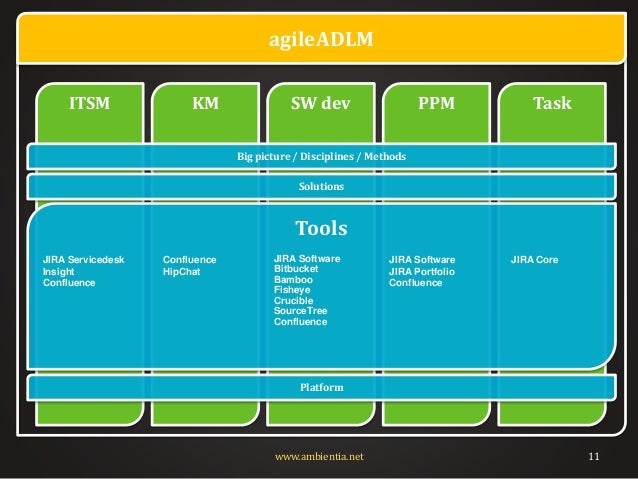The height and width of the screenshot is (479, 638).
Task: Click Confluence under the ITSM column
Action: pos(69,283)
